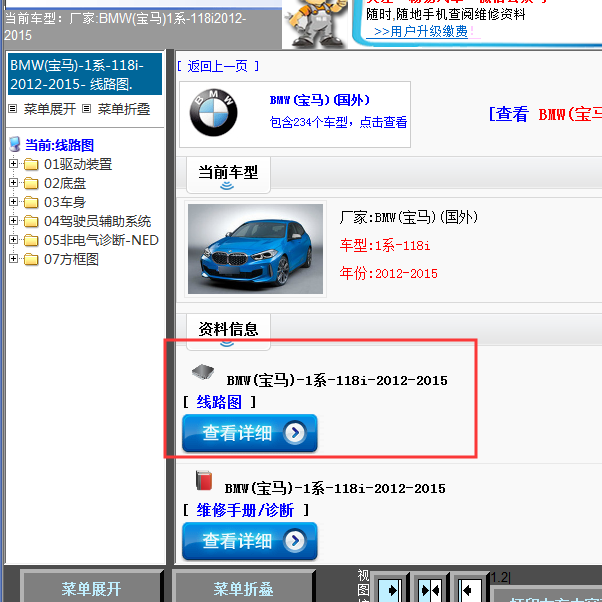Click the folder icon for 03车身
The height and width of the screenshot is (602, 602).
[31, 202]
